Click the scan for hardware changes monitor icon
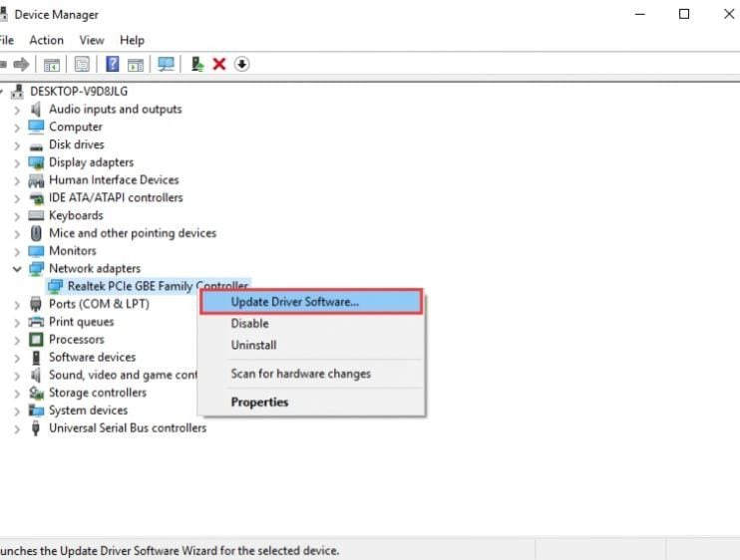The height and width of the screenshot is (560, 740). 166,64
